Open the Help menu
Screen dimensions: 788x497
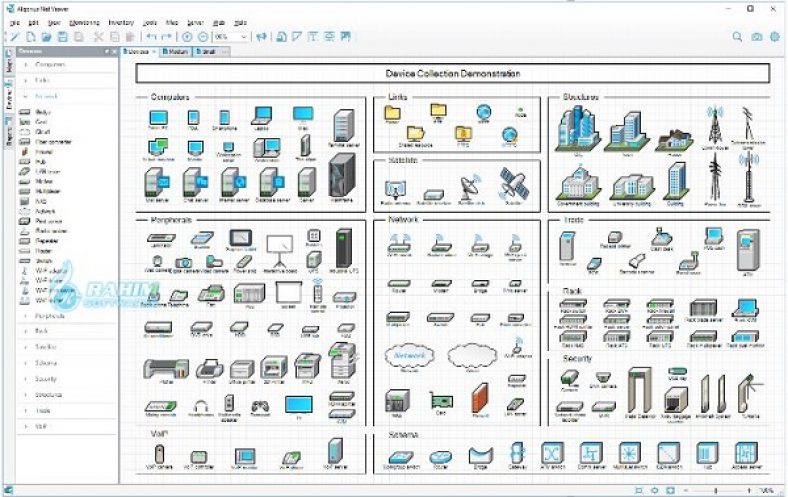click(x=241, y=23)
